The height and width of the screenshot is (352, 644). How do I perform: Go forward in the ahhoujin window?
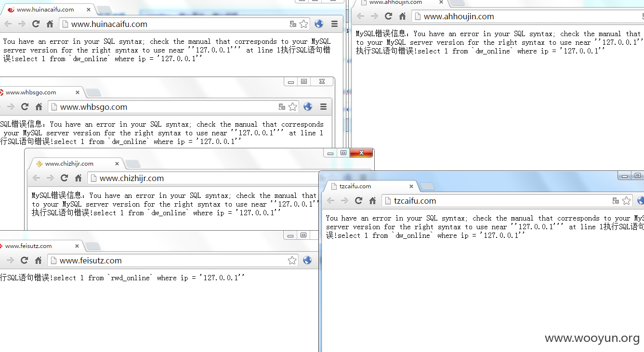tap(374, 16)
